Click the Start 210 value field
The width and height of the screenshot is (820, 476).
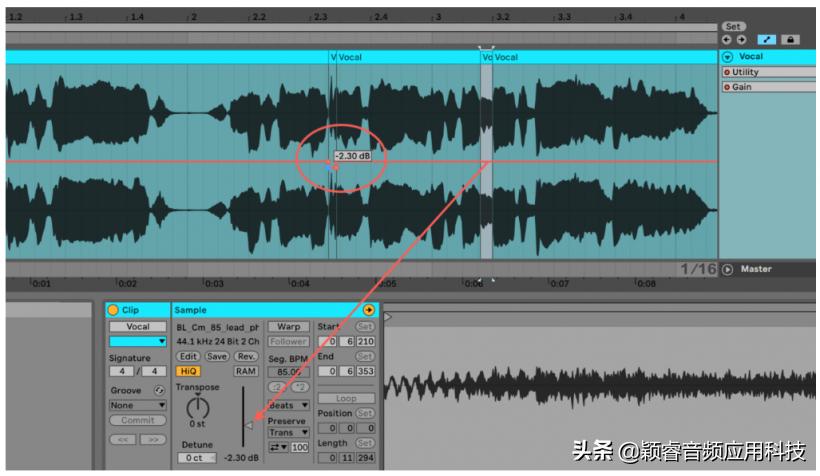click(x=365, y=342)
